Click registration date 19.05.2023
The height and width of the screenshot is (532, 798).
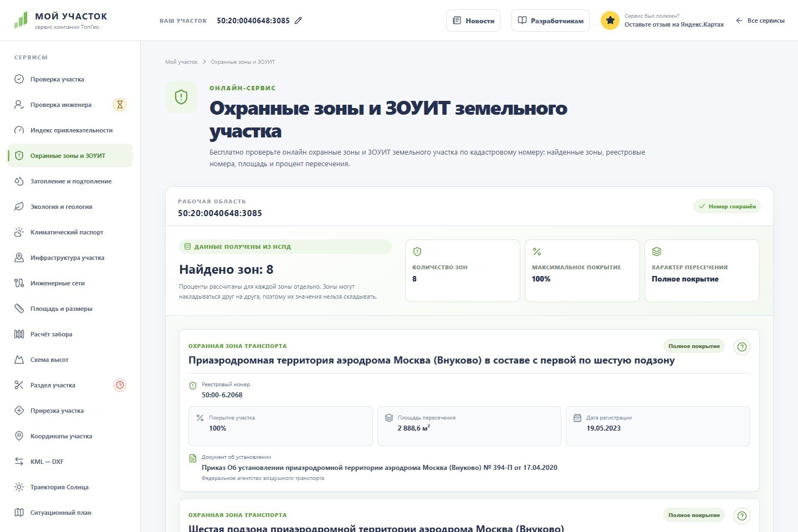coord(603,428)
